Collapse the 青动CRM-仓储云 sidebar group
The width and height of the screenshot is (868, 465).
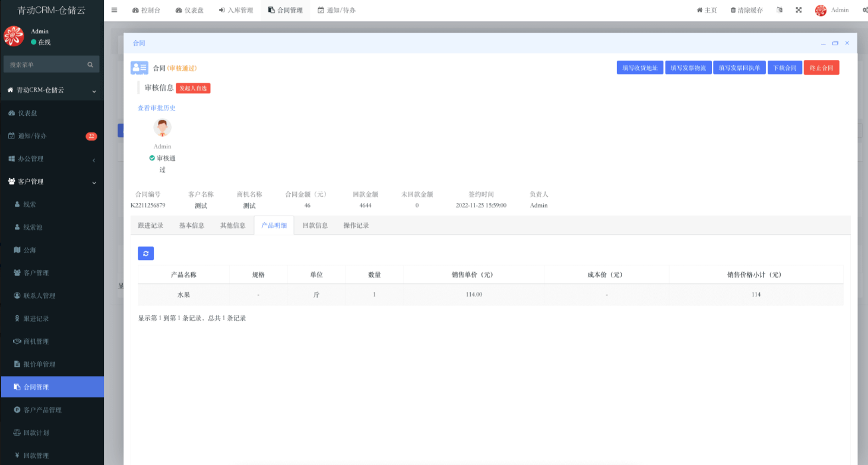(52, 90)
